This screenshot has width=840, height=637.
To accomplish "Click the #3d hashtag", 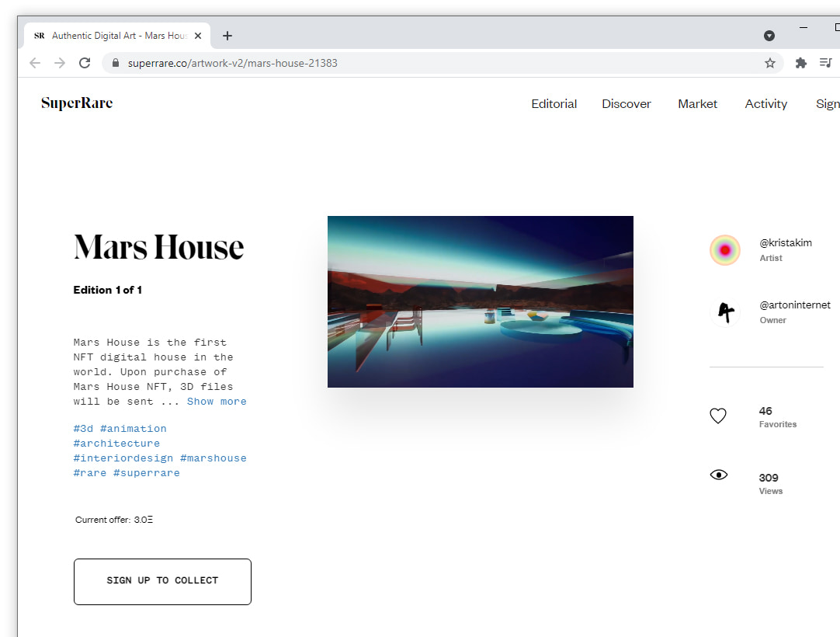I will (83, 429).
